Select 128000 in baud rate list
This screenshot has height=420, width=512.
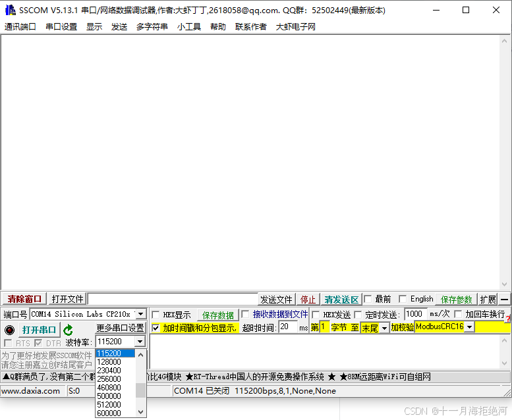point(115,362)
